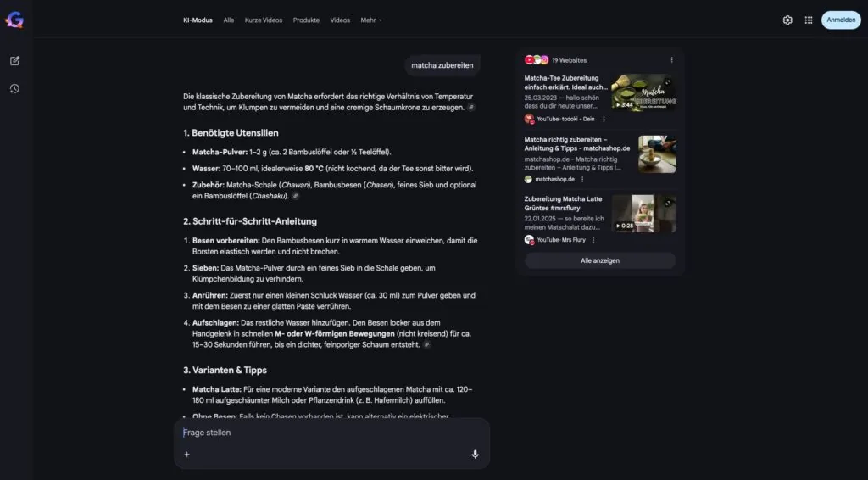Screen dimensions: 868x480
Task: Click the Besen vorbereiten step text
Action: [335, 246]
